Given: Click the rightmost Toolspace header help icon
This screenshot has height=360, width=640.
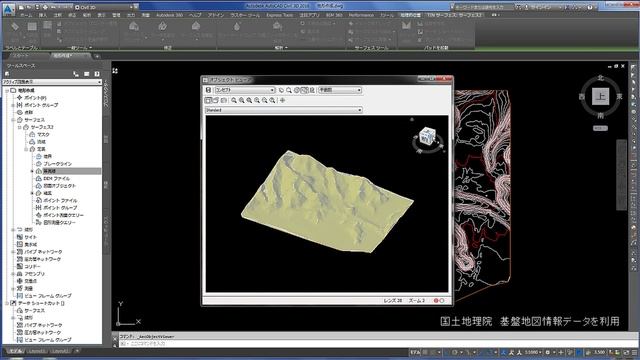Looking at the screenshot, I should click(97, 74).
